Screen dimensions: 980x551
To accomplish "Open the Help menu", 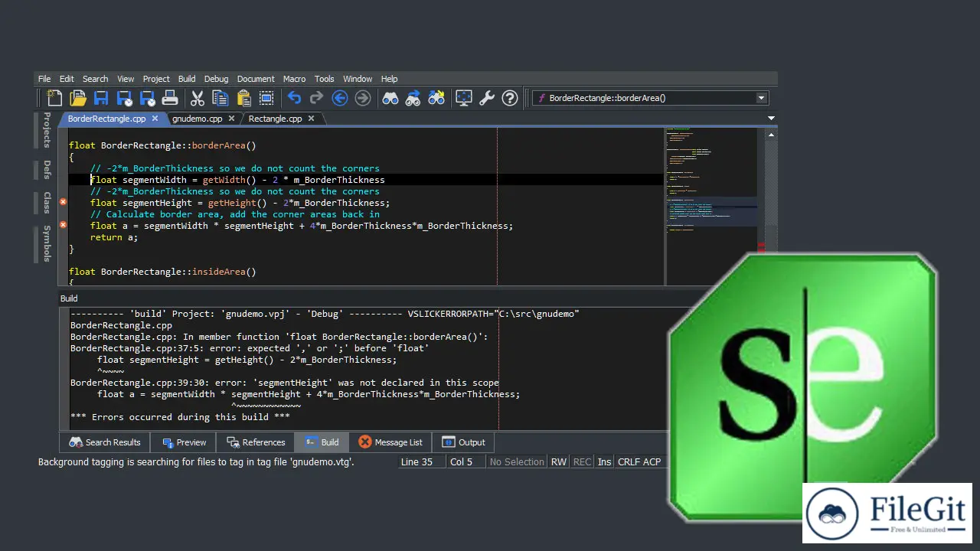I will 389,79.
